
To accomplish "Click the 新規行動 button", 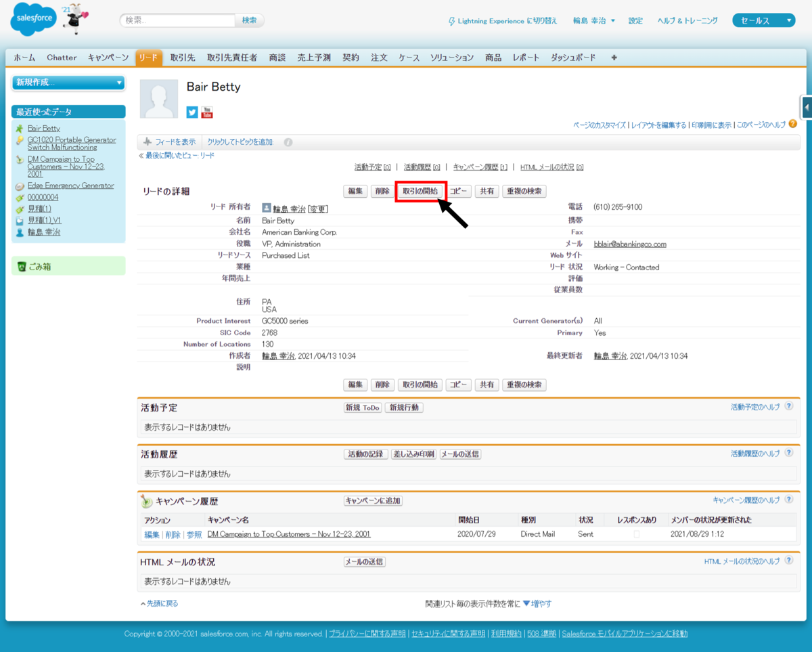I will point(404,408).
